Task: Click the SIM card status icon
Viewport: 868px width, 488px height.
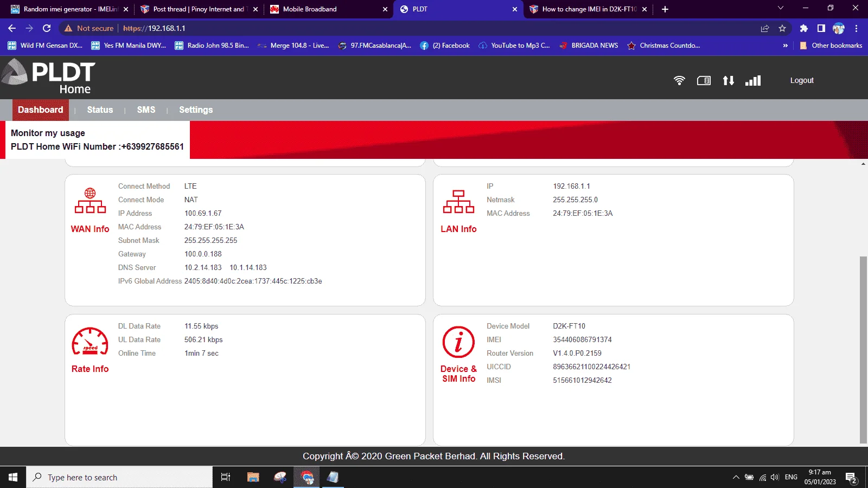Action: pyautogui.click(x=704, y=80)
